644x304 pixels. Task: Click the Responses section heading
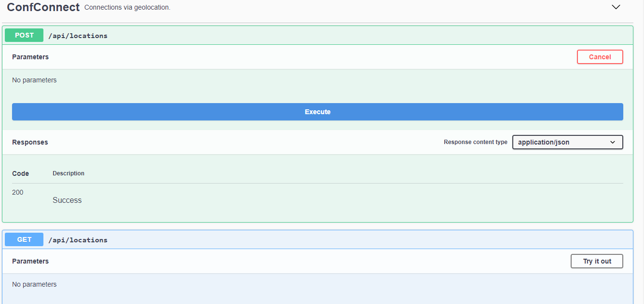30,142
